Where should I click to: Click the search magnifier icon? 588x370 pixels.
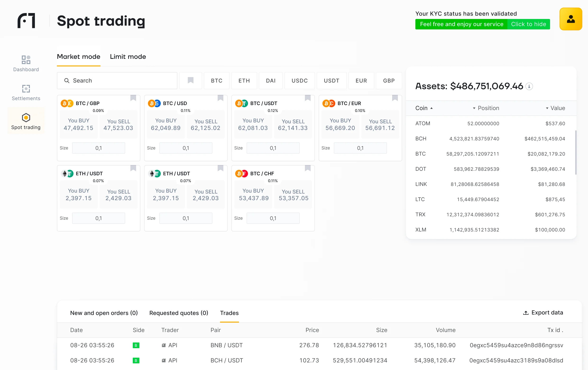click(67, 81)
